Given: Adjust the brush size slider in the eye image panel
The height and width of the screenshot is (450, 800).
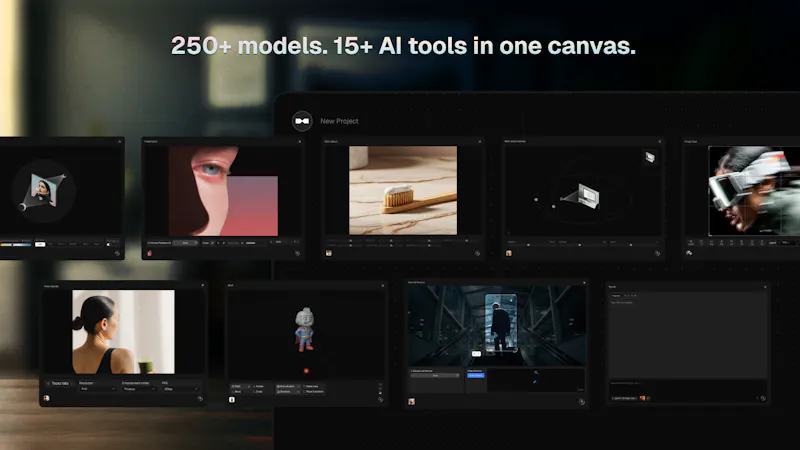Looking at the screenshot, I should pos(249,243).
